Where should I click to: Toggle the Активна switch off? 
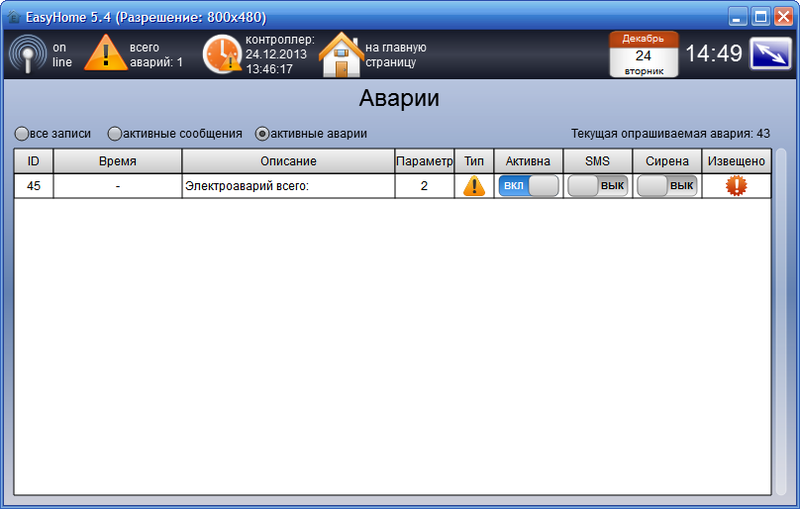tap(528, 186)
